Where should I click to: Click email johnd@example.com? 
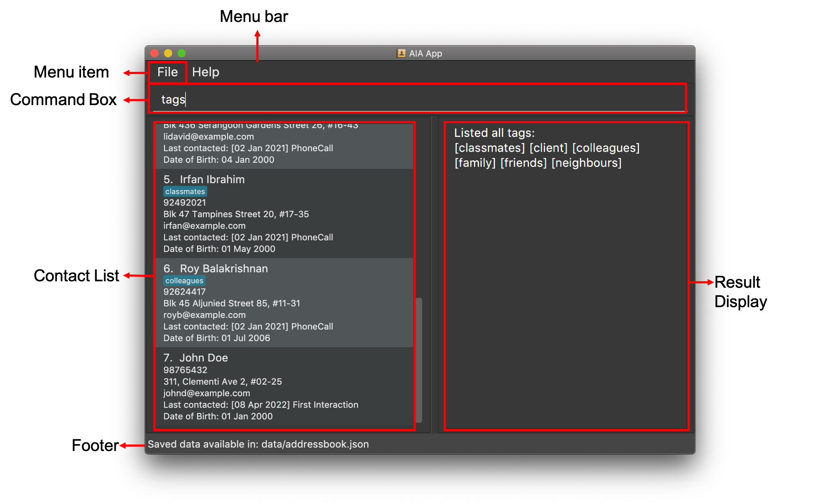pos(206,393)
